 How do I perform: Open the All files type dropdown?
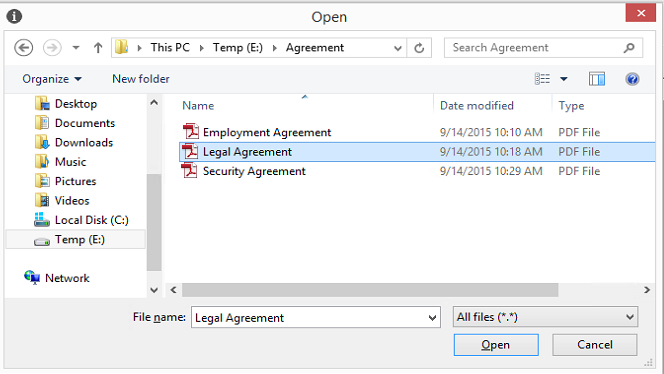[545, 317]
